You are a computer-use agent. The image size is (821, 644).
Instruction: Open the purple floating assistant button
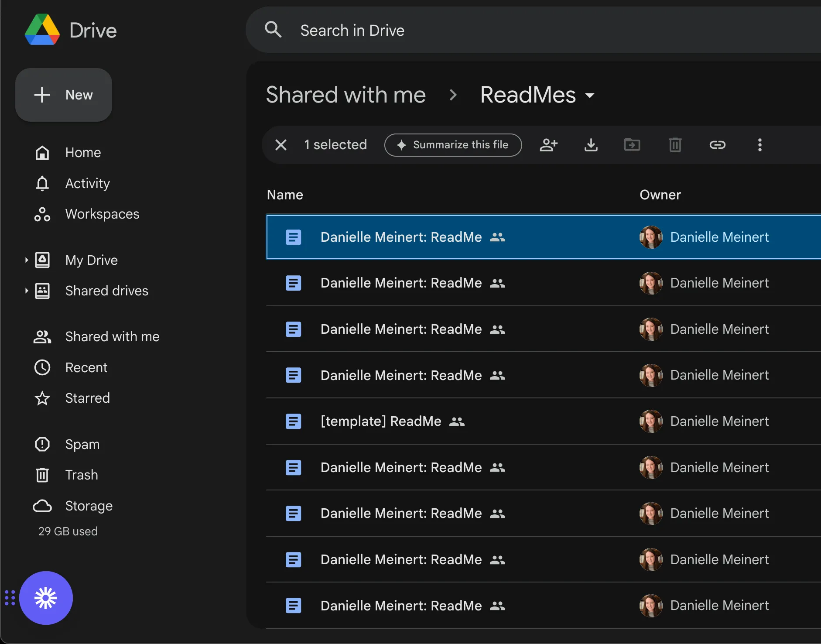coord(46,598)
